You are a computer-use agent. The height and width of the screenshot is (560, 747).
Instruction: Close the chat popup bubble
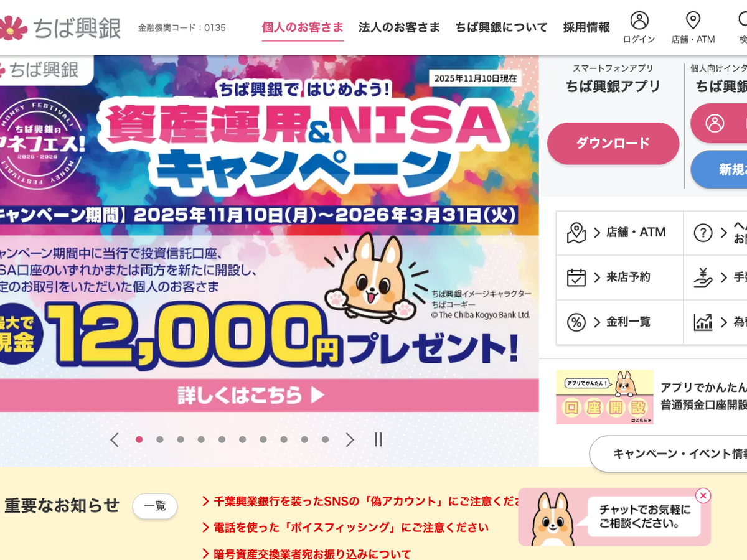point(703,495)
